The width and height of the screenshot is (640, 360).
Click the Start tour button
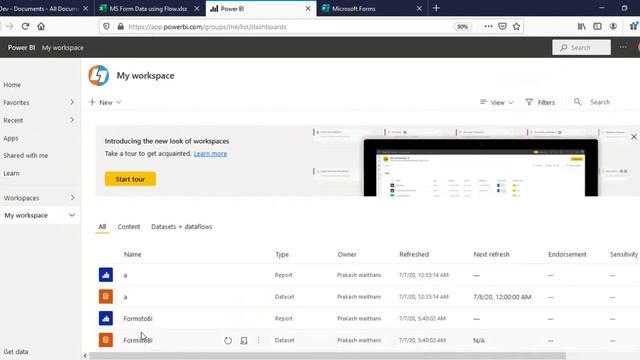(x=130, y=179)
